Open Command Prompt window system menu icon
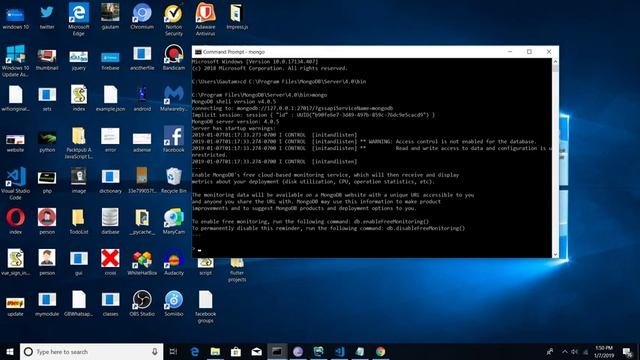The height and width of the screenshot is (360, 640). (x=198, y=52)
